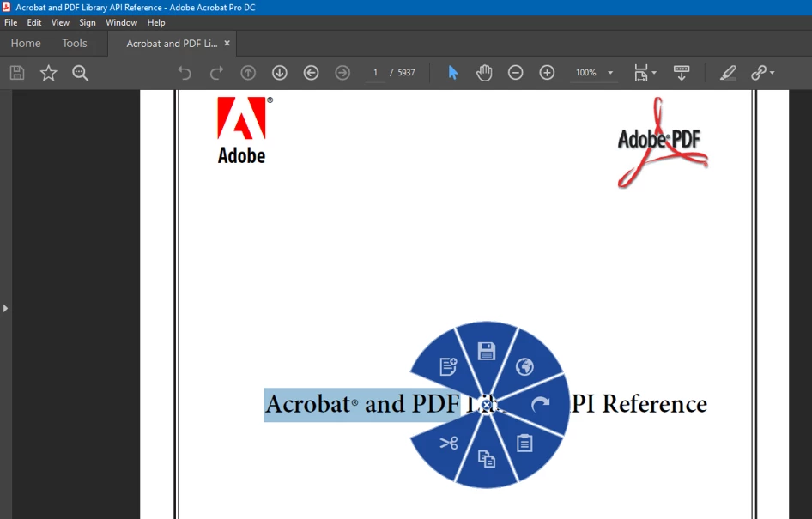Choose the add note segment in radial menu

click(x=448, y=366)
